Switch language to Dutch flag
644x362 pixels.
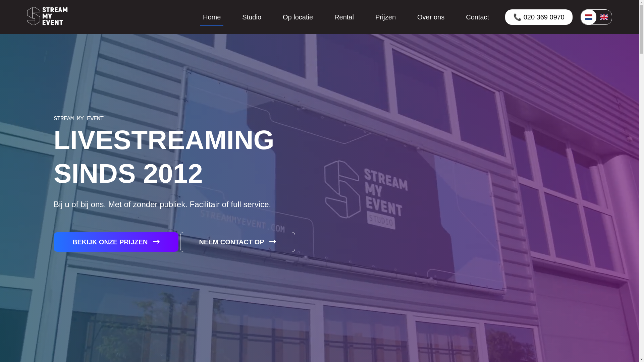pyautogui.click(x=588, y=17)
